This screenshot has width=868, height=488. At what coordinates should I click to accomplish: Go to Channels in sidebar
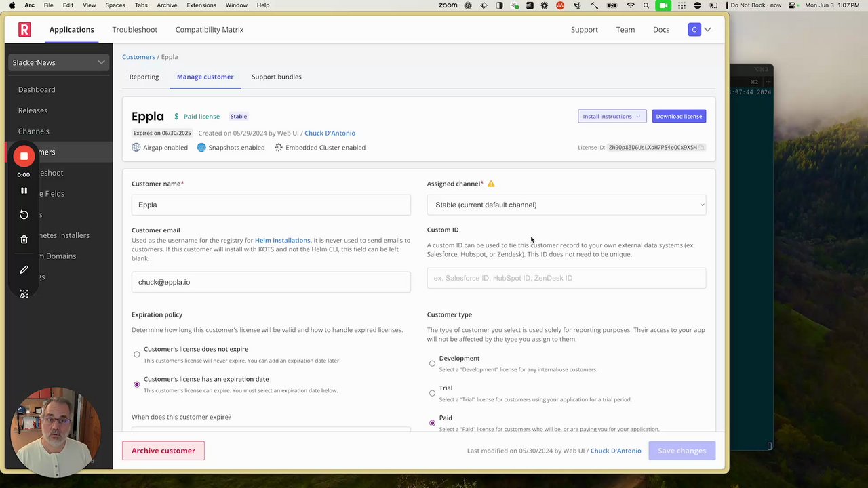[34, 131]
